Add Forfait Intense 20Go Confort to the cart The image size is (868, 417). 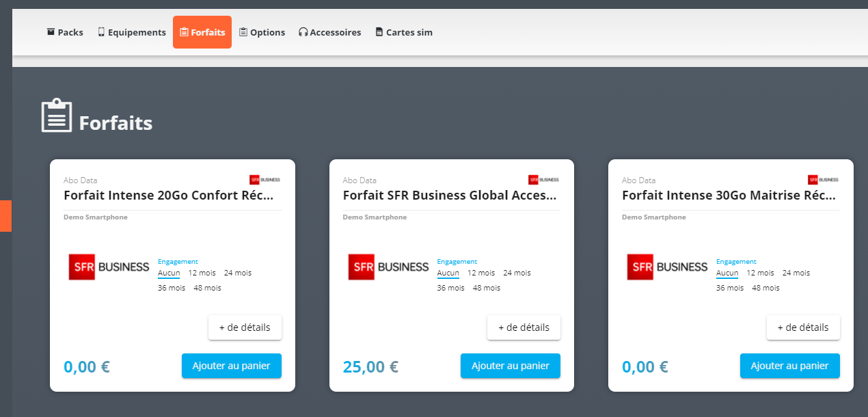click(x=232, y=366)
